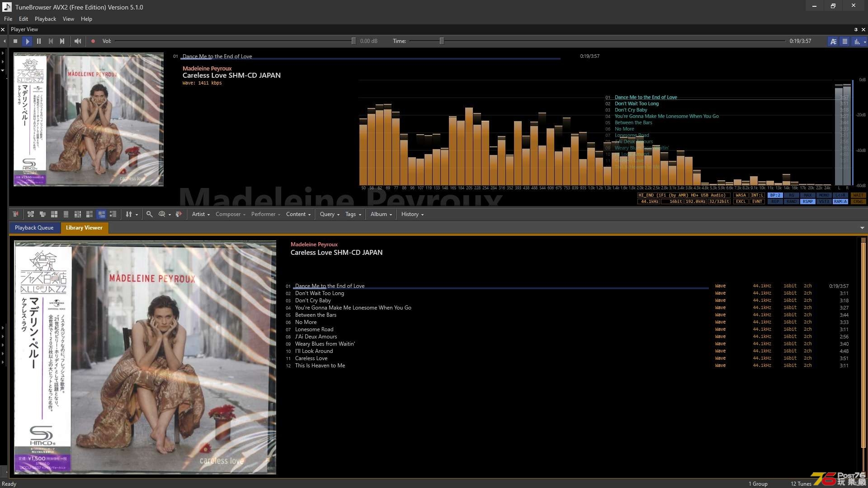This screenshot has height=488, width=868.
Task: Select the stacked covers view icon
Action: (42, 214)
